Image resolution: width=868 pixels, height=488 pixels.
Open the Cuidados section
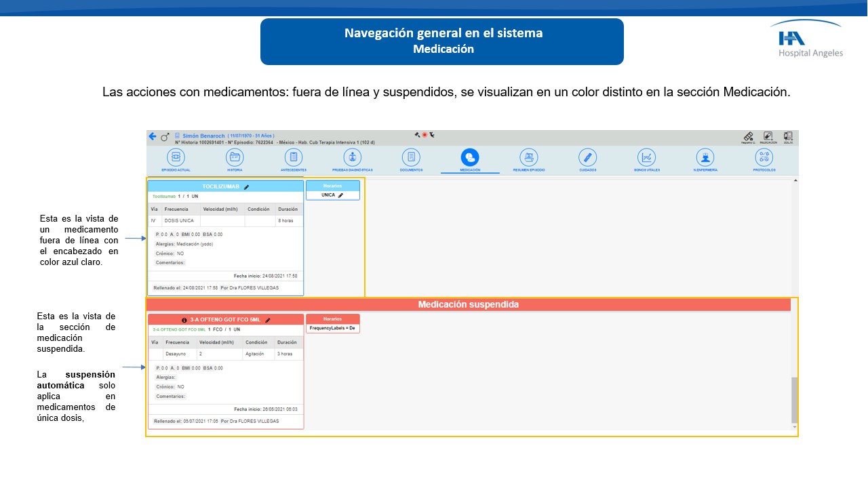tap(587, 157)
